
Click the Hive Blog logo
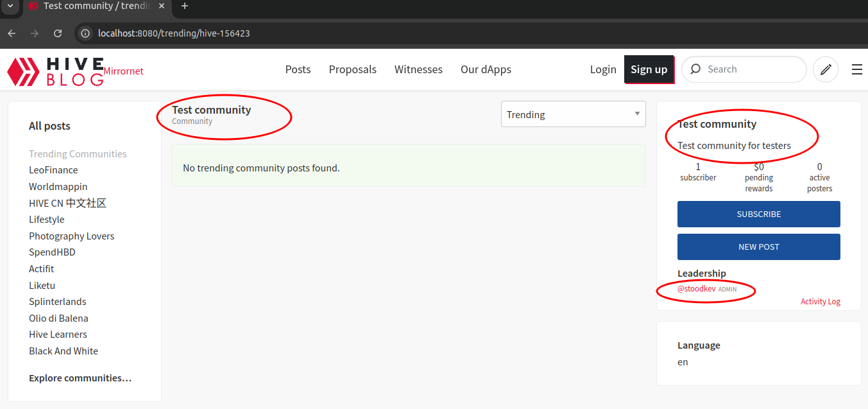click(55, 71)
